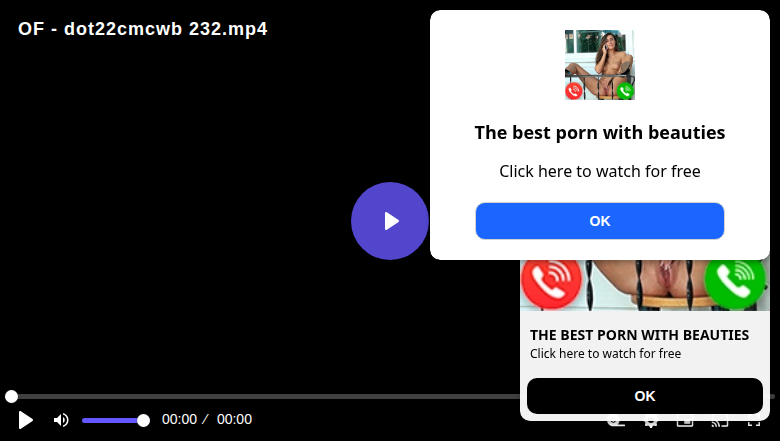Click the seek bar start handle
This screenshot has height=441, width=780.
11,396
